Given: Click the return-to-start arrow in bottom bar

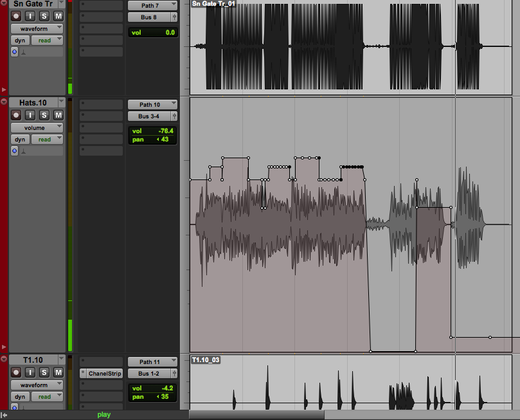Looking at the screenshot, I should [x=4, y=415].
